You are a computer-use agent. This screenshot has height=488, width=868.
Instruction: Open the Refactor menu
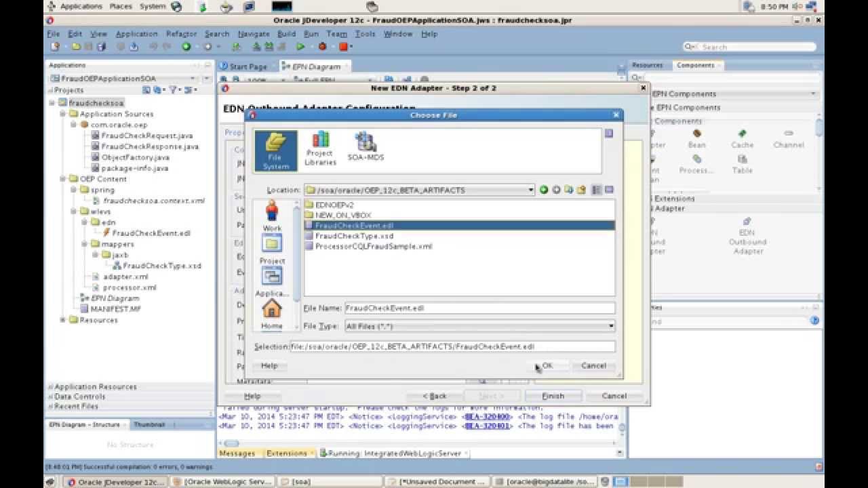(181, 34)
